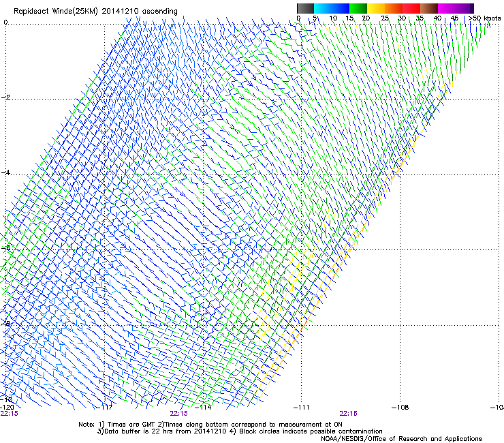Click the 'Data buffer is 22 hrs' note line
Viewport: 504px width, 443px height.
coord(240,431)
